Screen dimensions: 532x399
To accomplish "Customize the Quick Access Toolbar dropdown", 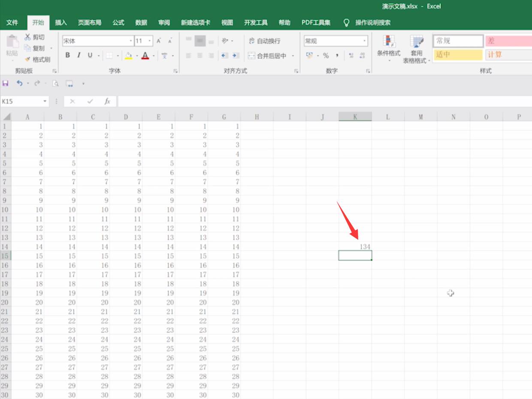I will [x=83, y=83].
